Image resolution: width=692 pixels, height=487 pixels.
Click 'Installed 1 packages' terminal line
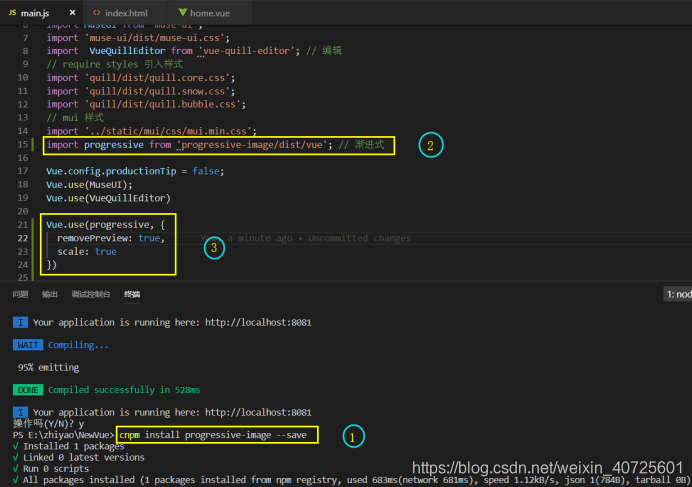point(69,446)
